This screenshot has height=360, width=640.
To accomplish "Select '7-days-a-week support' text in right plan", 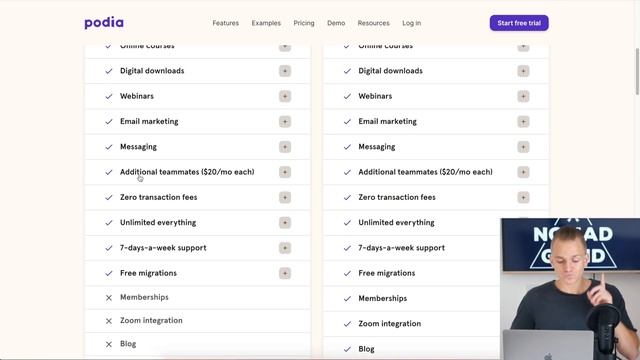I will coord(402,248).
